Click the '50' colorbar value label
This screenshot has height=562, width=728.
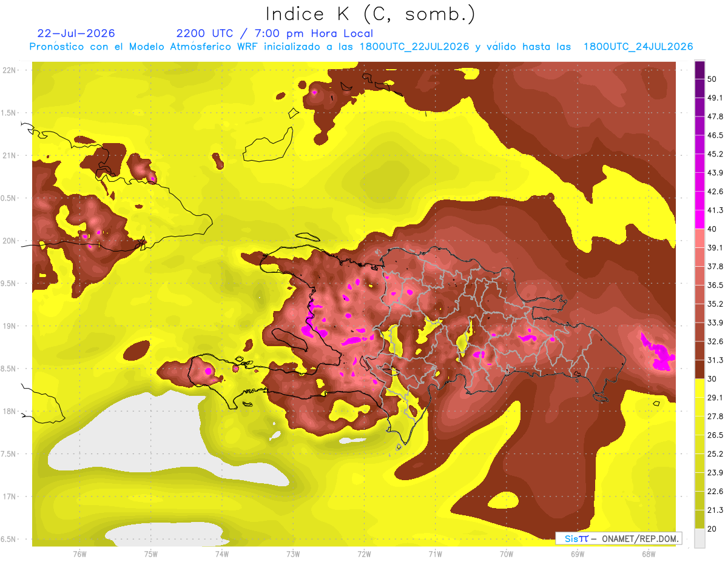pyautogui.click(x=713, y=79)
